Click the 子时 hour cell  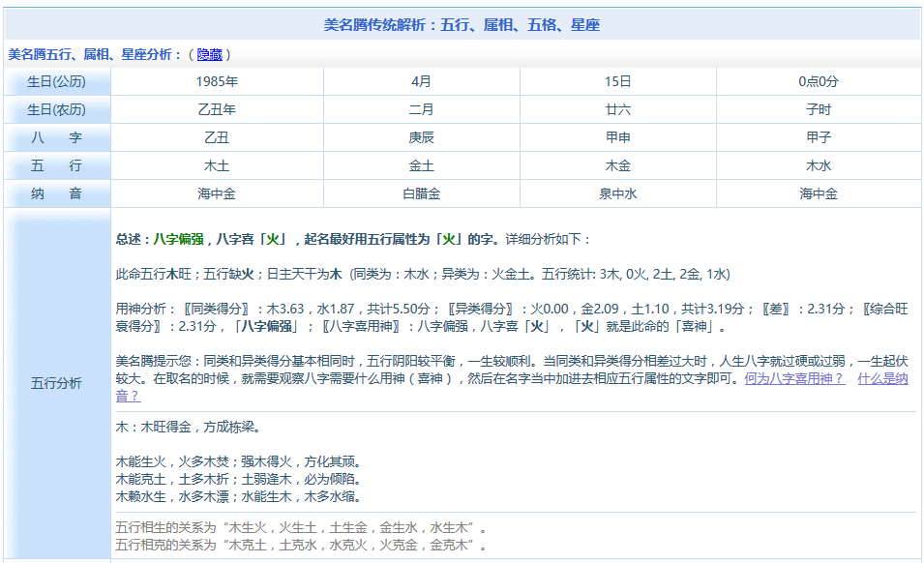click(818, 110)
